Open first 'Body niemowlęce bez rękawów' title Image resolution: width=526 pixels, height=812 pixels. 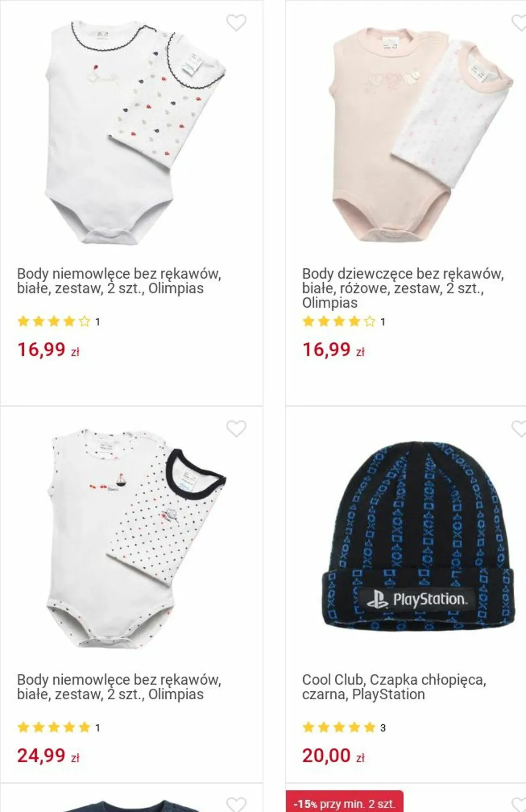(119, 281)
